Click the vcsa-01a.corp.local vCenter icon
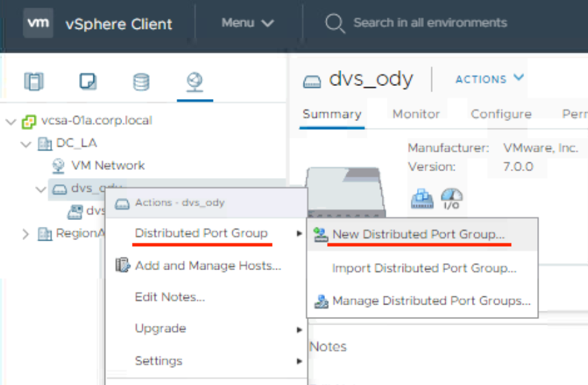The image size is (588, 385). (29, 122)
